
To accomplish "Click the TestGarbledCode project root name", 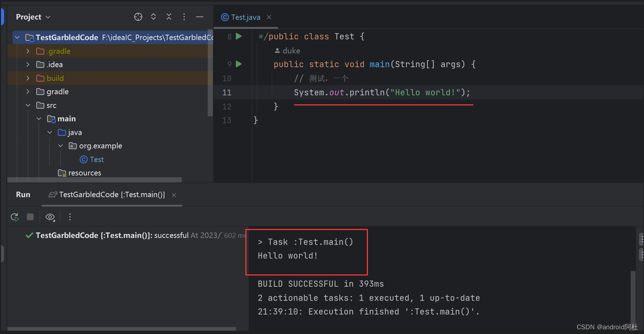I will tap(67, 38).
